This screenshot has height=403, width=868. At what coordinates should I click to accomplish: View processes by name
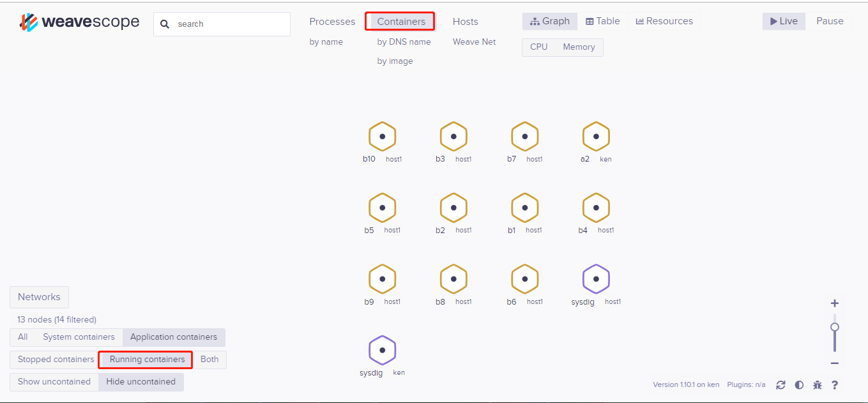[x=326, y=42]
